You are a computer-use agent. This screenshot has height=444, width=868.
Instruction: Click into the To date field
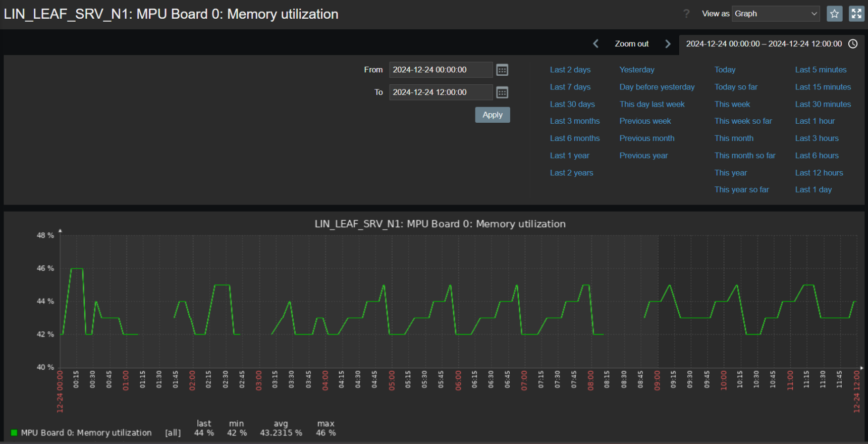[x=440, y=92]
